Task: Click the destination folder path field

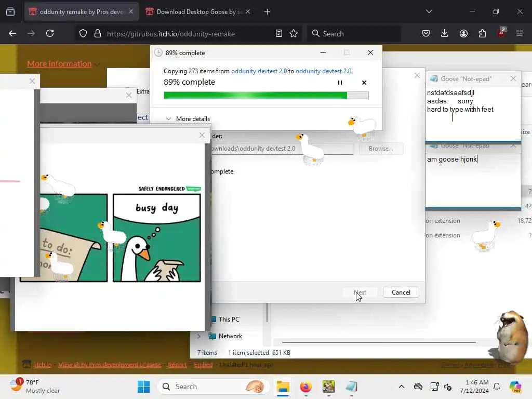Action: coord(282,148)
